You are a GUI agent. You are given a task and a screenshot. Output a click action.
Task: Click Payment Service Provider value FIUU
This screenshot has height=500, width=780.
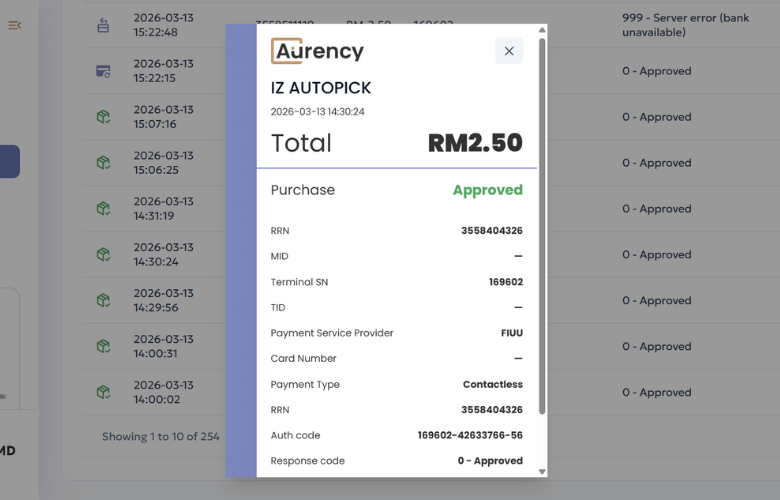pos(512,333)
